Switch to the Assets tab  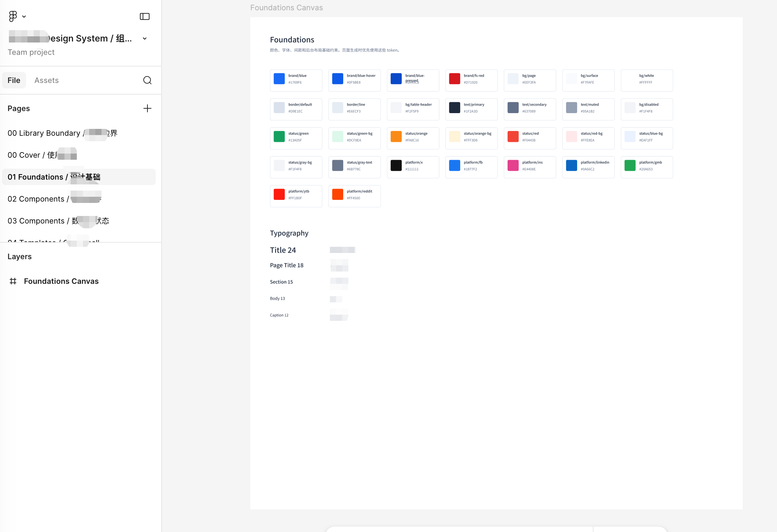pyautogui.click(x=47, y=80)
